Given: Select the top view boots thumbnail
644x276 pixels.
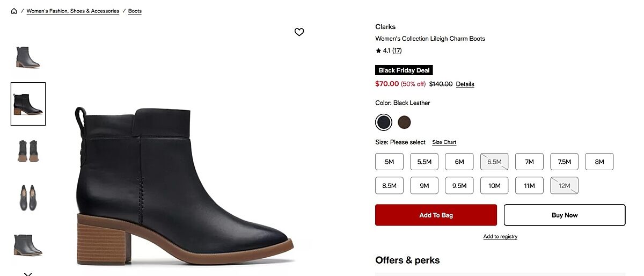Looking at the screenshot, I should click(28, 197).
